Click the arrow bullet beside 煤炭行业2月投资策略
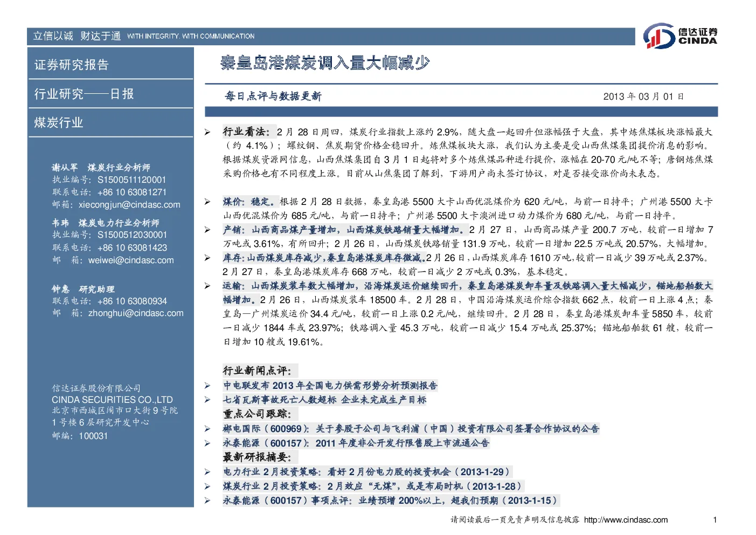Image resolution: width=756 pixels, height=535 pixels. pyautogui.click(x=207, y=486)
